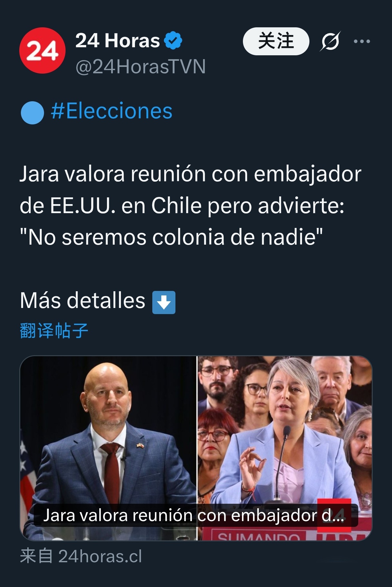The height and width of the screenshot is (587, 392).
Task: Open the three-dot more options menu
Action: click(362, 41)
